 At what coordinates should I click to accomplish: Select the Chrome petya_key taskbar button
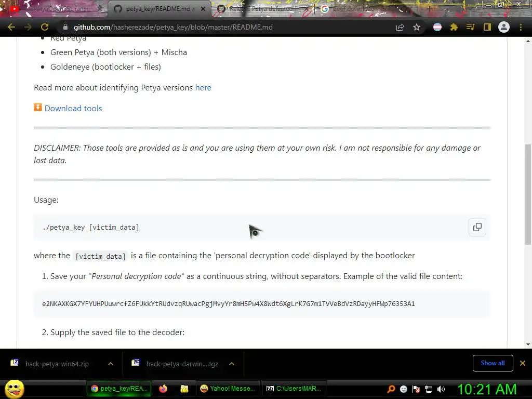tap(119, 389)
